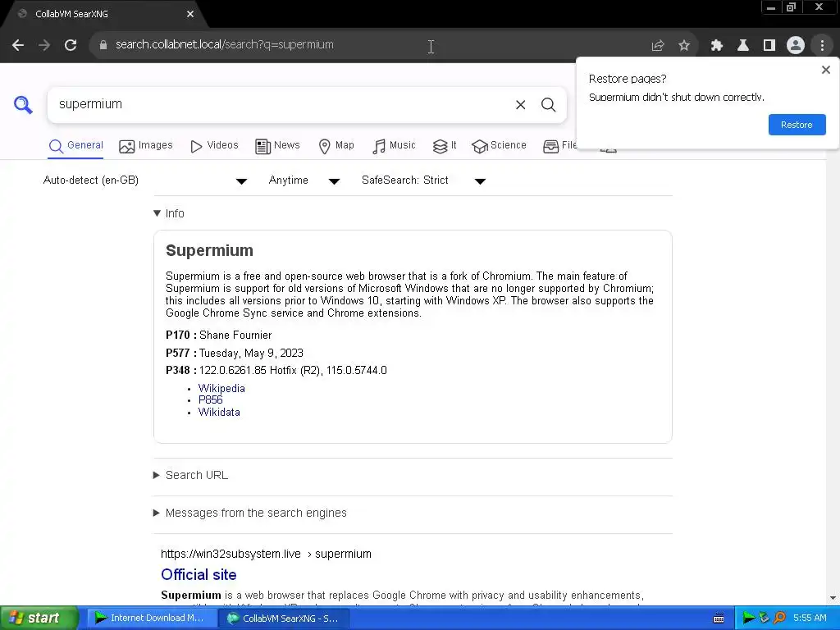
Task: View site info via the padlock icon
Action: (103, 45)
